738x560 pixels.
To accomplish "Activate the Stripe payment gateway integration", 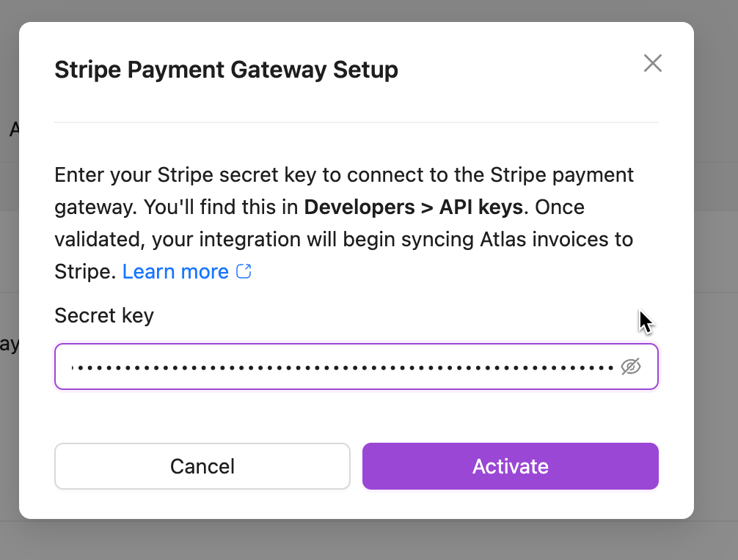I will click(x=510, y=466).
